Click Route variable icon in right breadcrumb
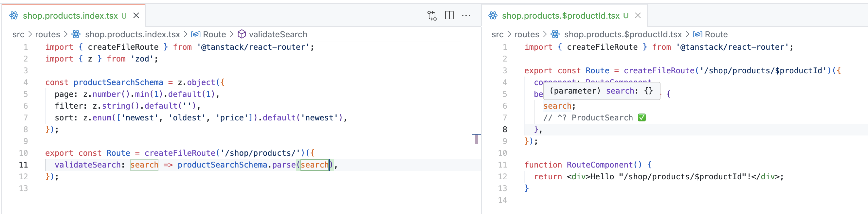Image resolution: width=868 pixels, height=214 pixels. 697,34
